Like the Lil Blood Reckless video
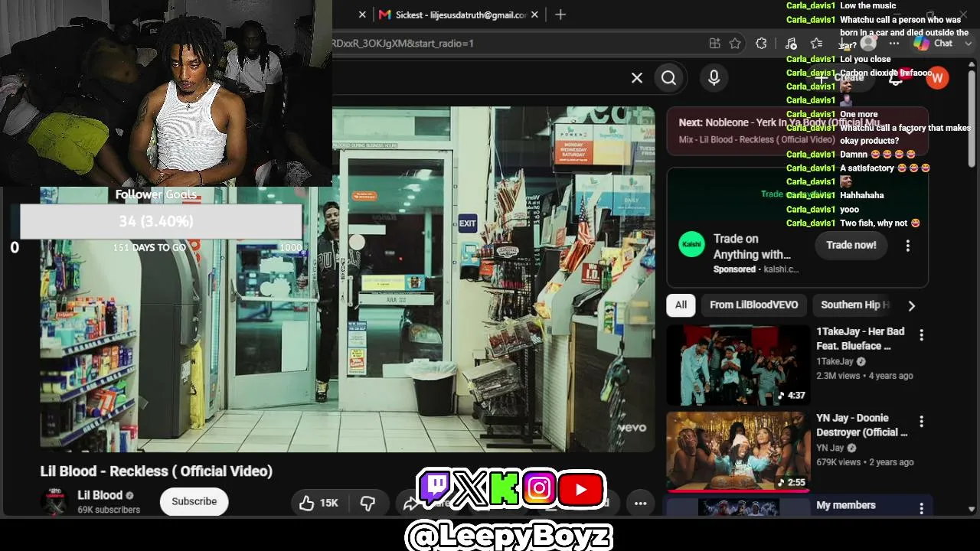This screenshot has width=980, height=551. click(x=319, y=503)
